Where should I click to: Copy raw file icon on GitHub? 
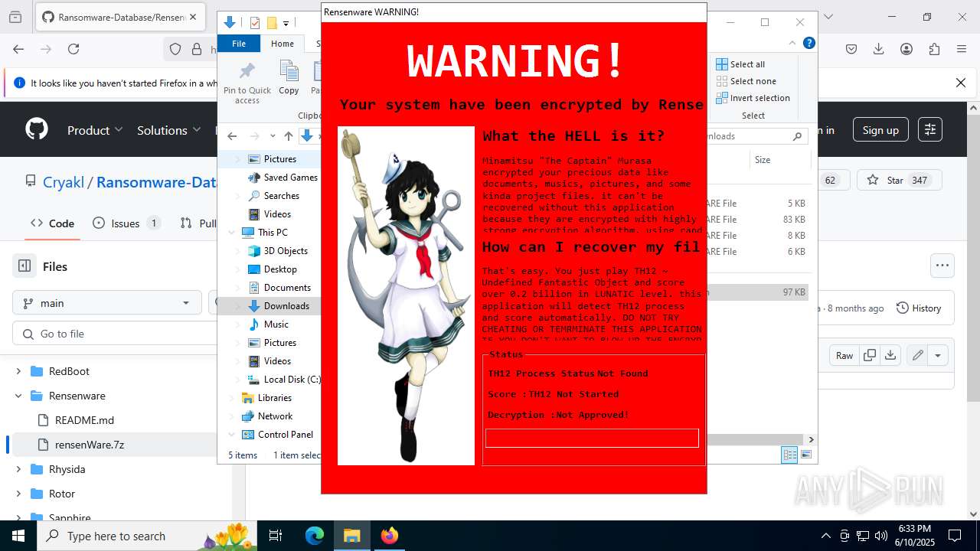pos(869,355)
